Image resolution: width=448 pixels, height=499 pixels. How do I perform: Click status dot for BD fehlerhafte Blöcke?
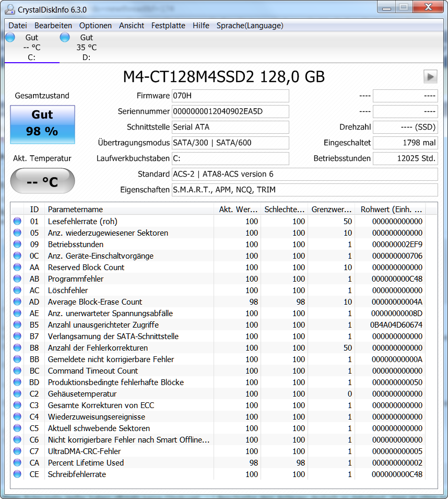17,382
